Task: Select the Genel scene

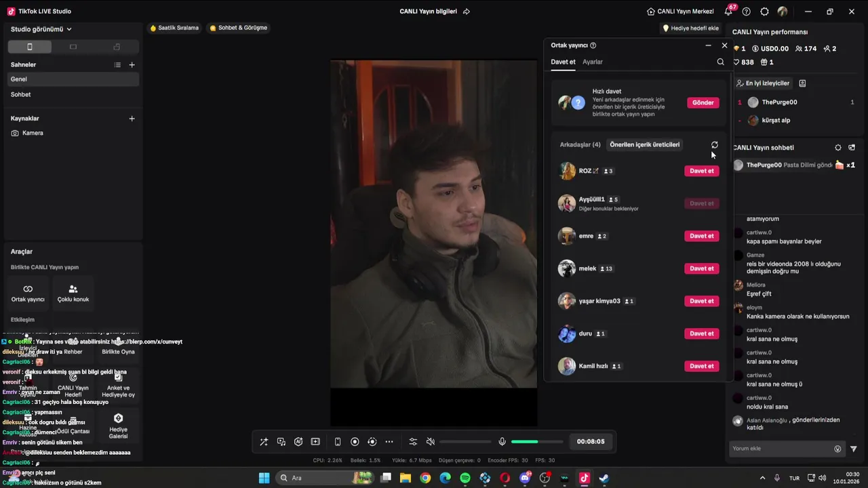Action: 73,79
